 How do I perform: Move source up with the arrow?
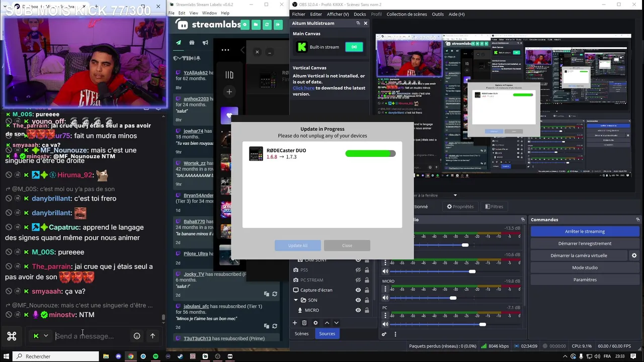click(327, 323)
